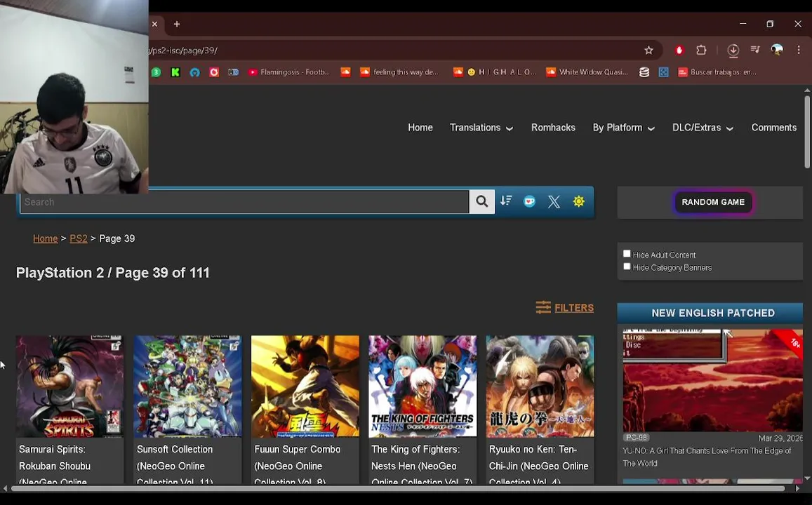
Task: Toggle light theme with sun icon
Action: (578, 201)
